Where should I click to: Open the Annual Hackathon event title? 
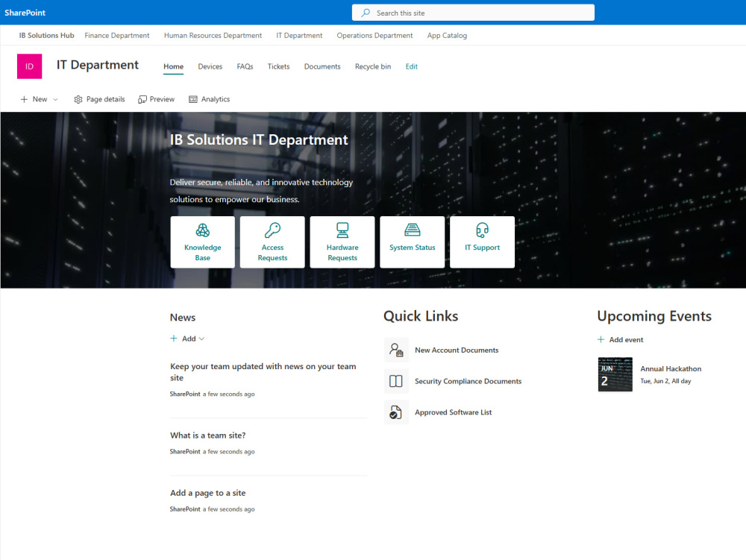(671, 369)
